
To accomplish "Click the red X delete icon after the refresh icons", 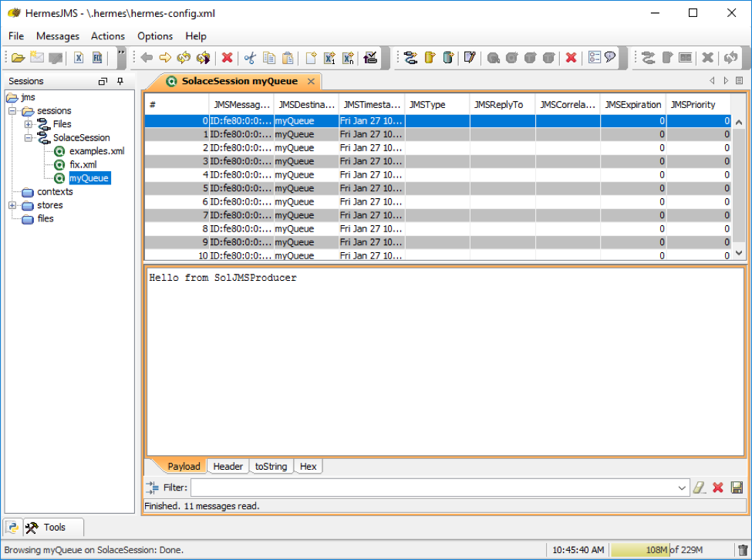I will [227, 58].
